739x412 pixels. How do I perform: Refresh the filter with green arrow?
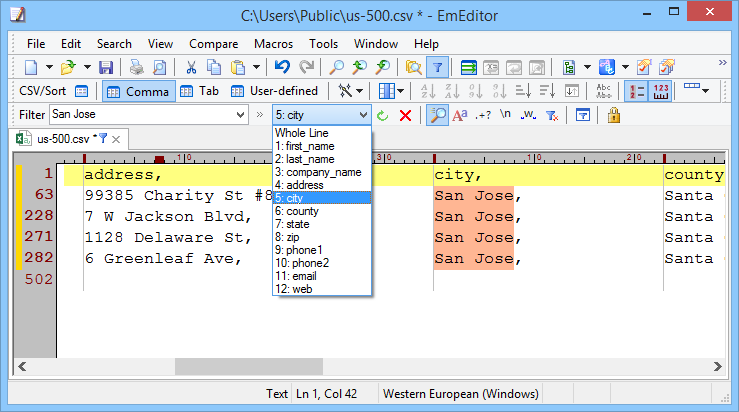click(382, 115)
